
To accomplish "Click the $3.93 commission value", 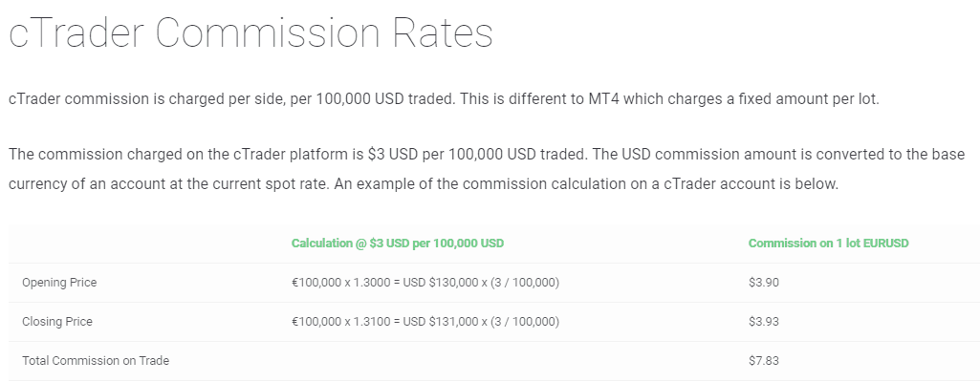I will [764, 322].
